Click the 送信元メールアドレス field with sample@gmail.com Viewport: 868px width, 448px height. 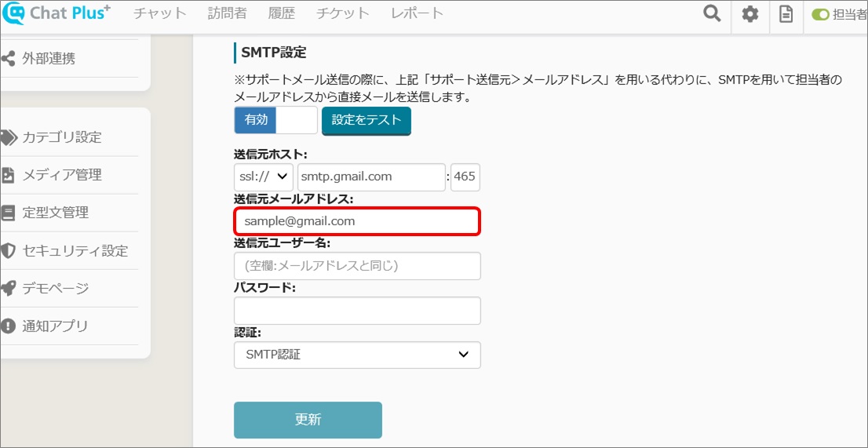tap(357, 221)
